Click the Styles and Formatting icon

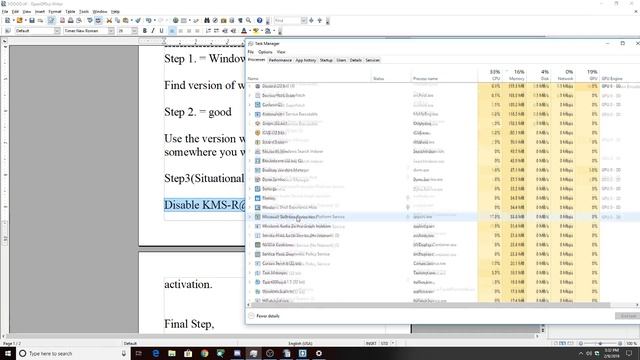click(x=7, y=31)
